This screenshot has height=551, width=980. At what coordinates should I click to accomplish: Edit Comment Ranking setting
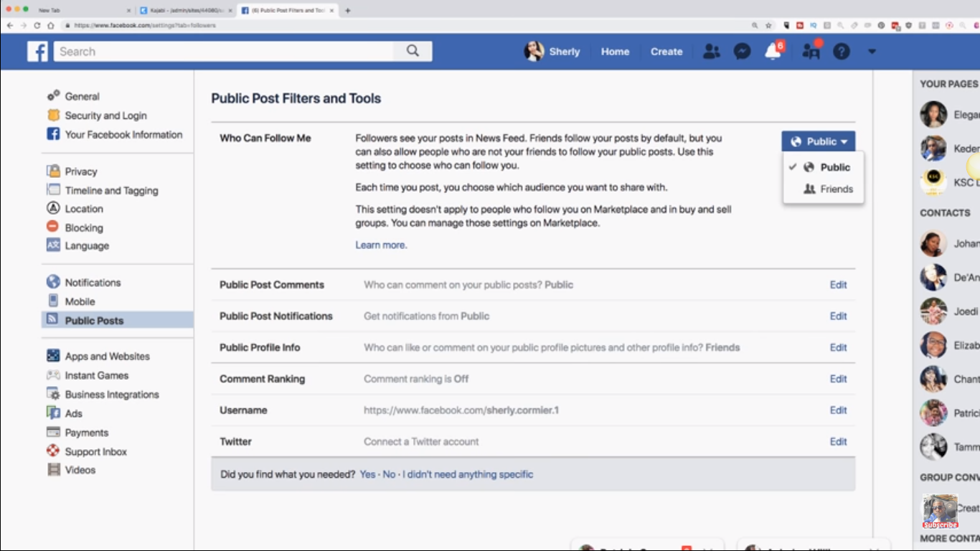pyautogui.click(x=838, y=379)
